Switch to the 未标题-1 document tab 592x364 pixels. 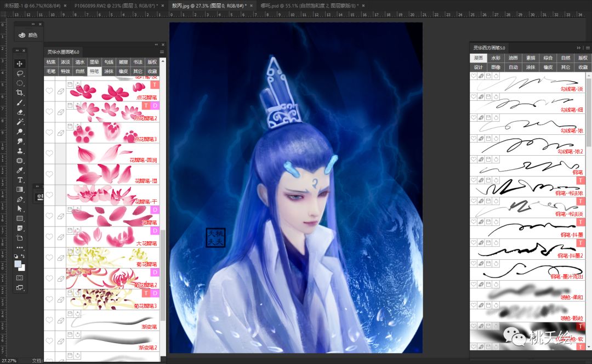32,5
